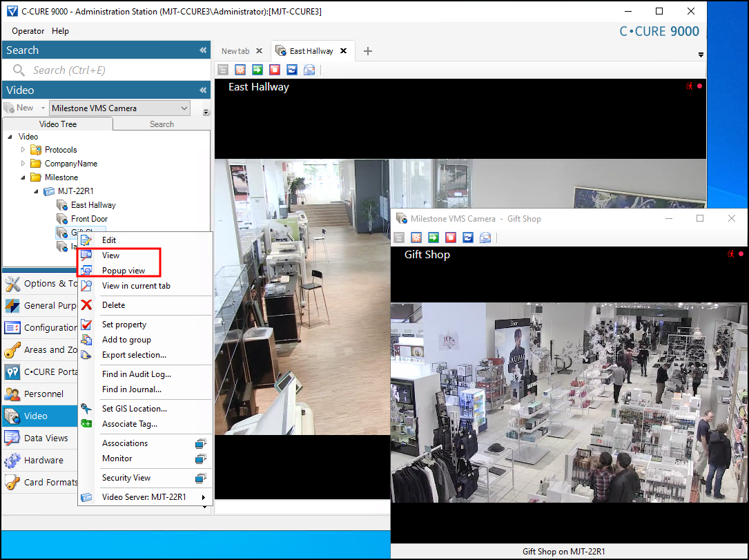Viewport: 749px width, 560px height.
Task: Collapse the Milestone folder node
Action: tap(23, 177)
